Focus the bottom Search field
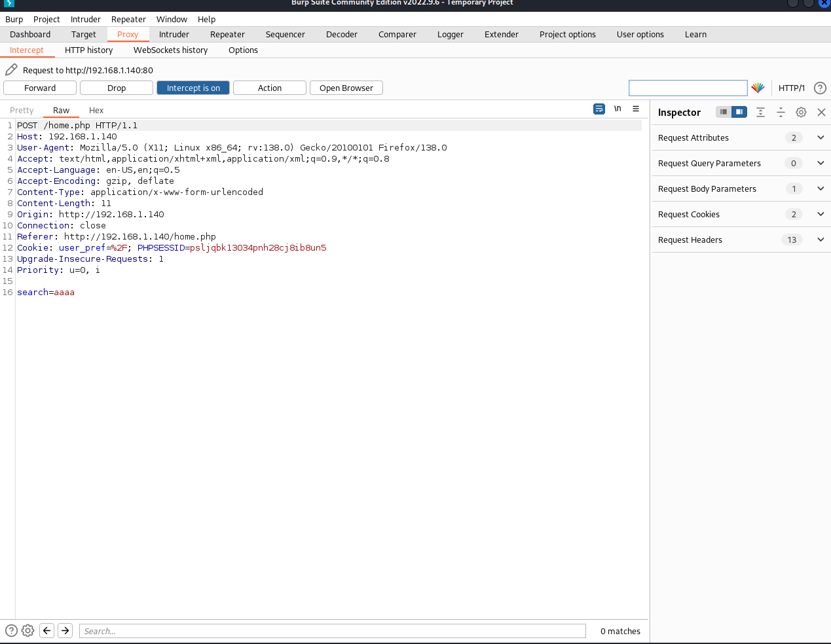Image resolution: width=831 pixels, height=644 pixels. click(x=332, y=631)
